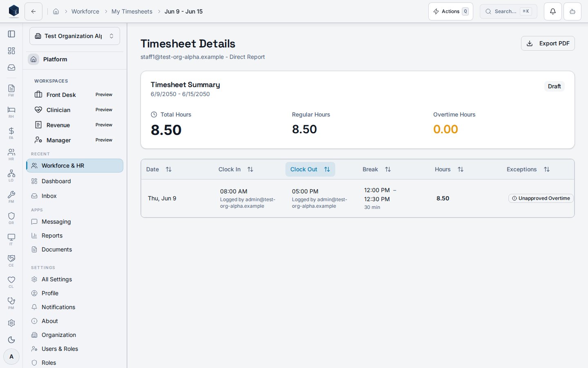
Task: Go to My Timesheets breadcrumb
Action: (x=132, y=11)
